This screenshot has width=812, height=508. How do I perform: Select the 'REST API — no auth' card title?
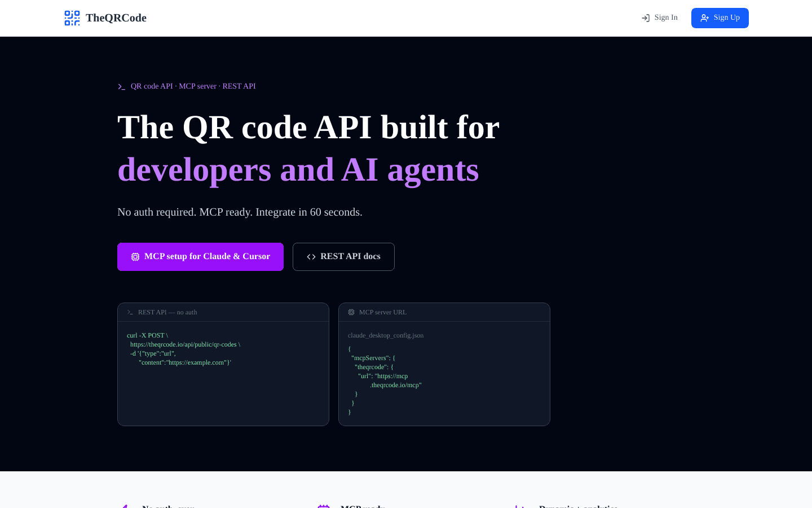pos(167,312)
